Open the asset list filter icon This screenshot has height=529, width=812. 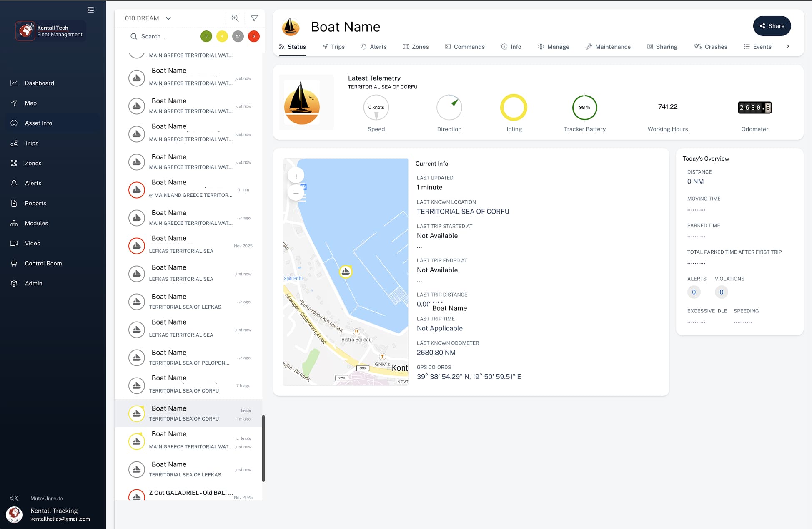coord(254,18)
